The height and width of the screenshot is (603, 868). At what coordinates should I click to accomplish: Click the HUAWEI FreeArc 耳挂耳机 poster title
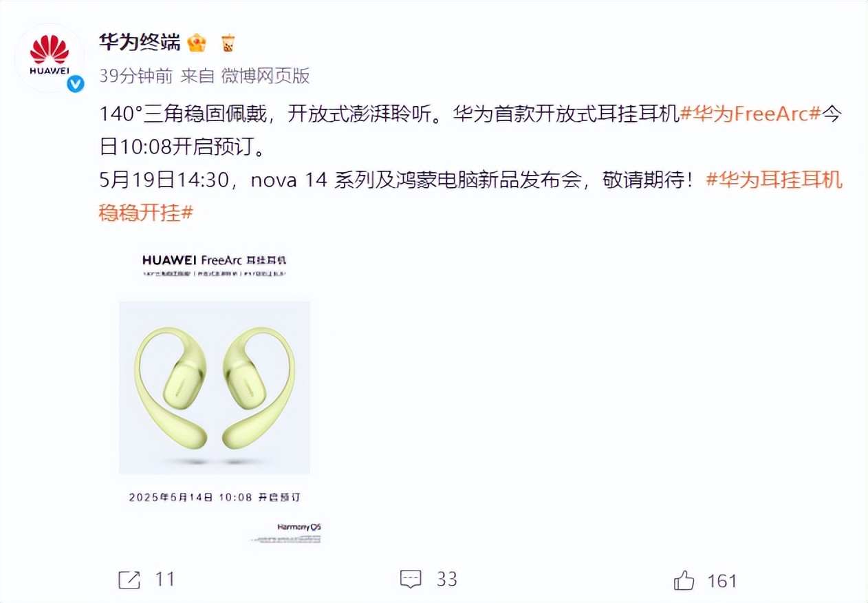[x=214, y=260]
